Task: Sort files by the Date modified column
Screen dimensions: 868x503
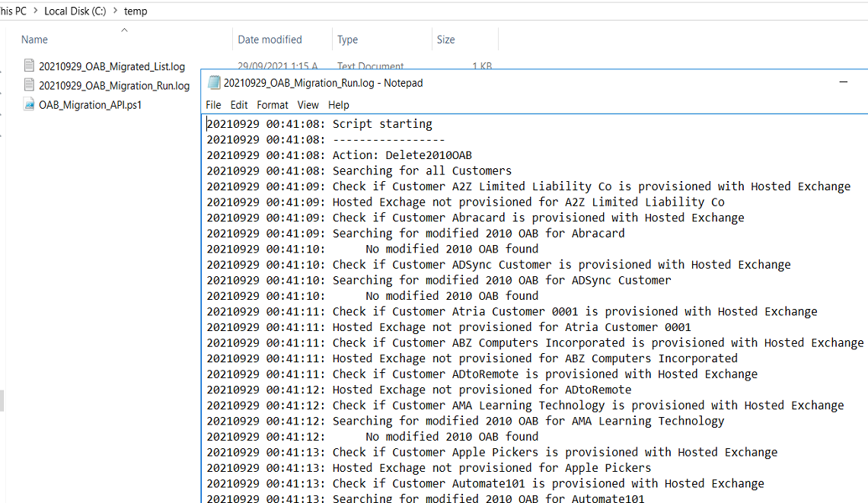Action: (x=270, y=40)
